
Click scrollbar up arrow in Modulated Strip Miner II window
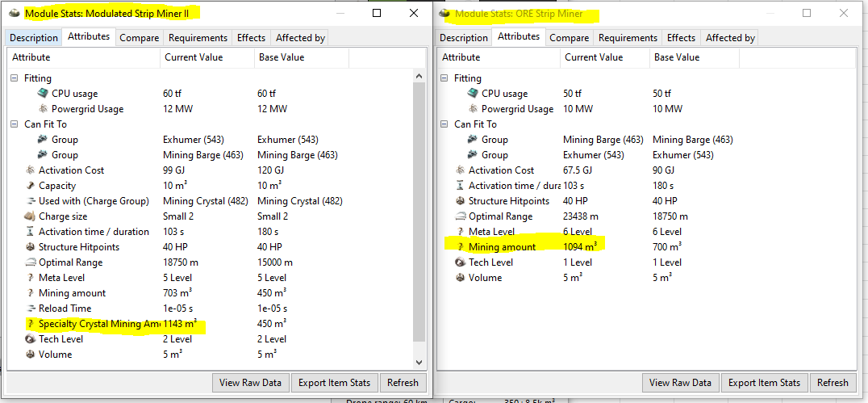point(419,76)
